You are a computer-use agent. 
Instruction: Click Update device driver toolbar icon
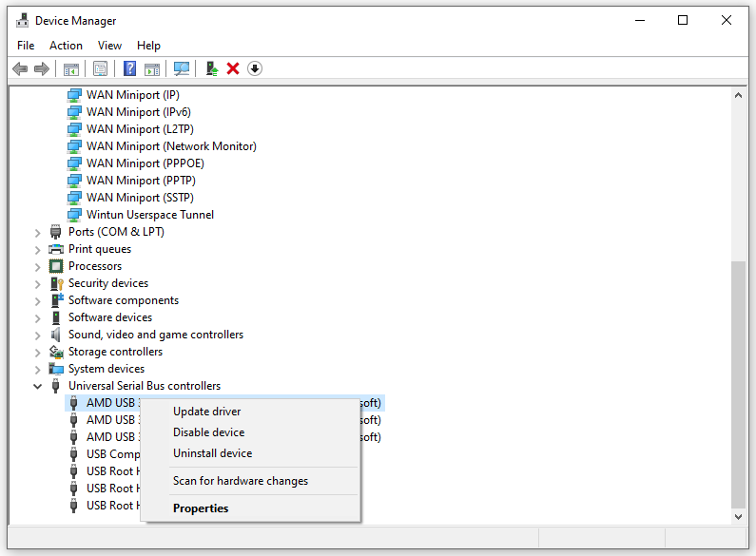(x=211, y=68)
